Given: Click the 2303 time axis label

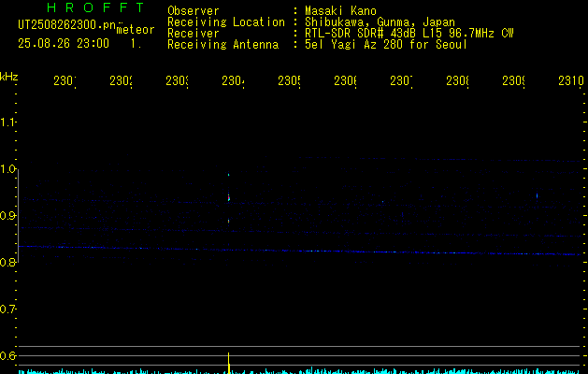Looking at the screenshot, I should (x=177, y=81).
